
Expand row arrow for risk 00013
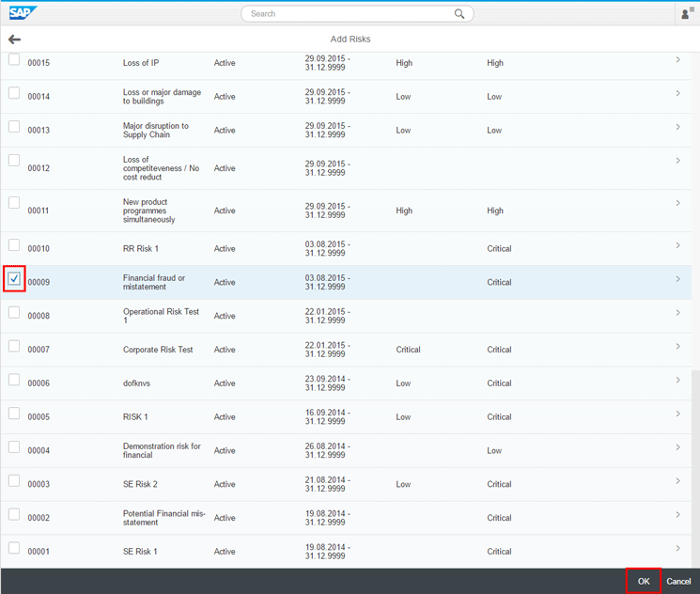coord(677,128)
